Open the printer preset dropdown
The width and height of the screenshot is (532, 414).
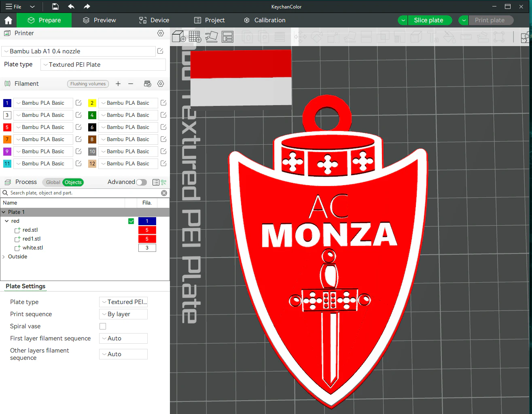click(x=78, y=51)
